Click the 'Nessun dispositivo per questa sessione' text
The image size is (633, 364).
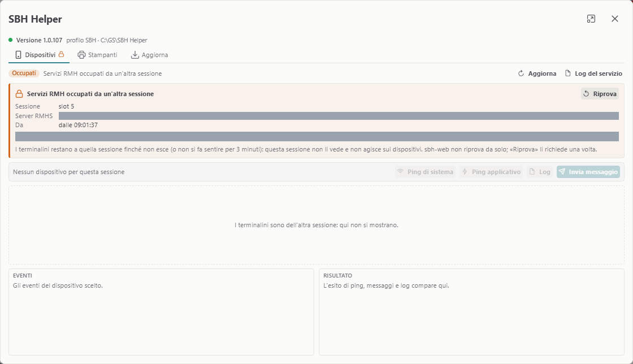68,172
